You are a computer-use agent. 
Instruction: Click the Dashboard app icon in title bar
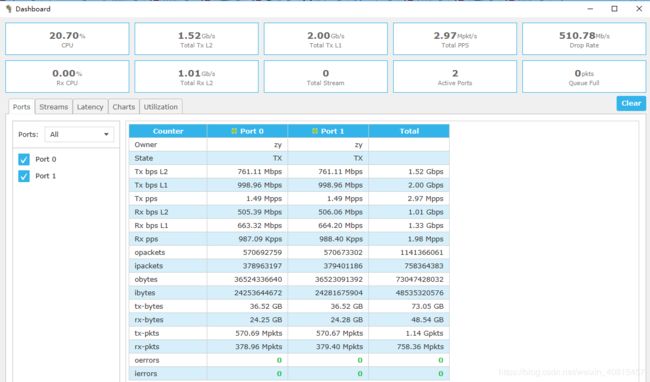point(8,9)
